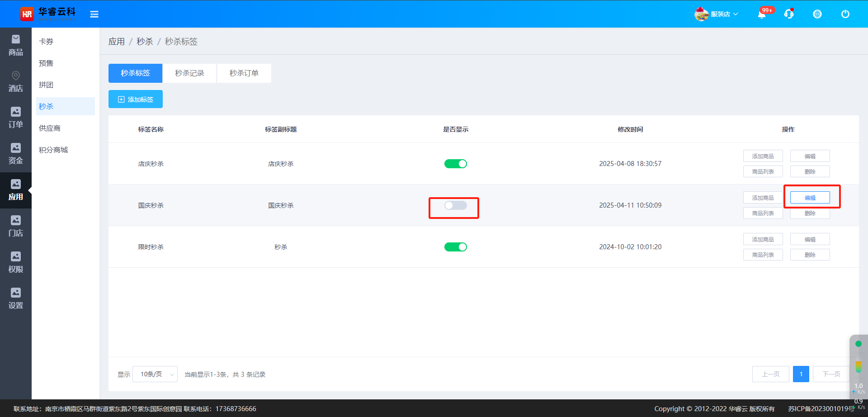Open the notification bell icon
The image size is (868, 417).
coord(762,14)
